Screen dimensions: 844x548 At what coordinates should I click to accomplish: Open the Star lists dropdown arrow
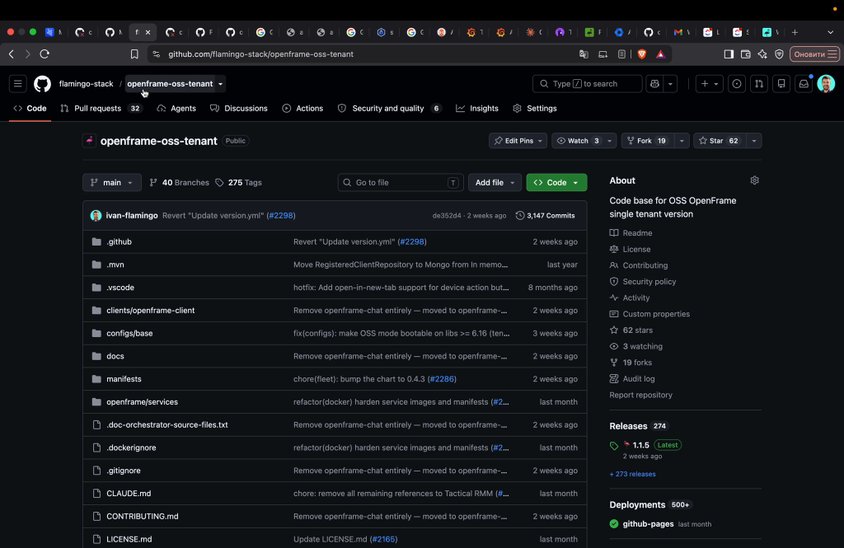pyautogui.click(x=754, y=140)
